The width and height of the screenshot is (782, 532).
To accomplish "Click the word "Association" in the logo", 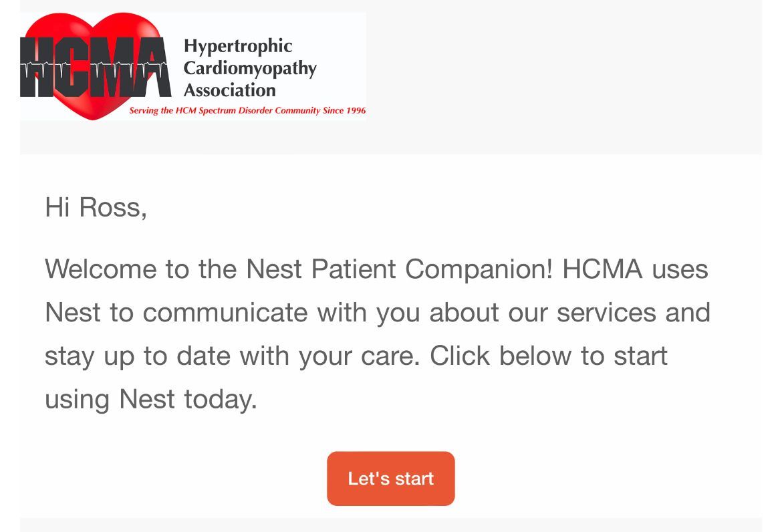I will (x=229, y=90).
